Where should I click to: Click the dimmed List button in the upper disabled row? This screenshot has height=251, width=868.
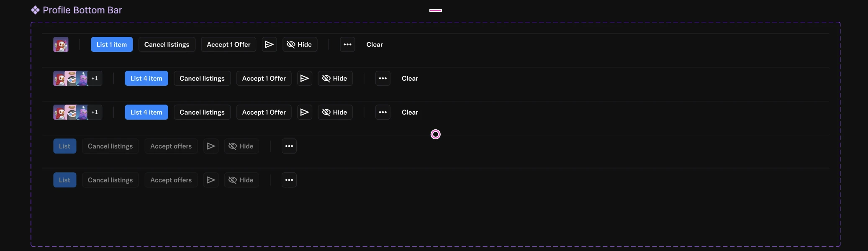point(65,146)
